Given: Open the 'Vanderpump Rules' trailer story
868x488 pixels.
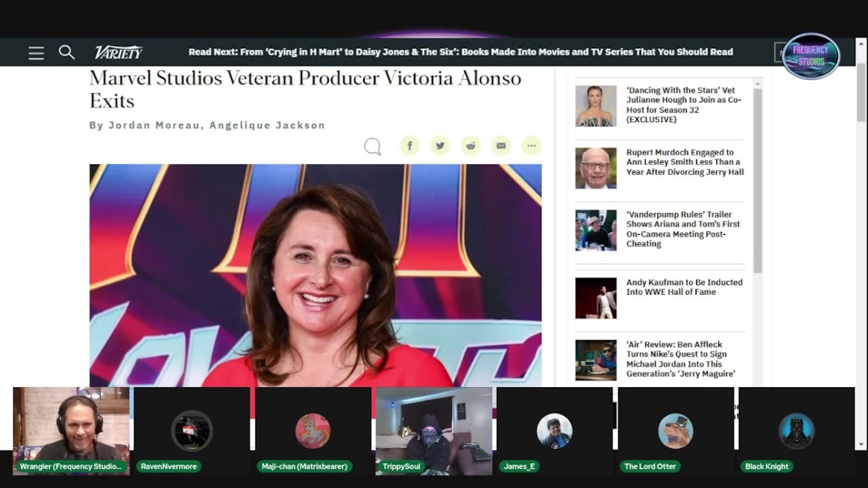Looking at the screenshot, I should click(683, 229).
